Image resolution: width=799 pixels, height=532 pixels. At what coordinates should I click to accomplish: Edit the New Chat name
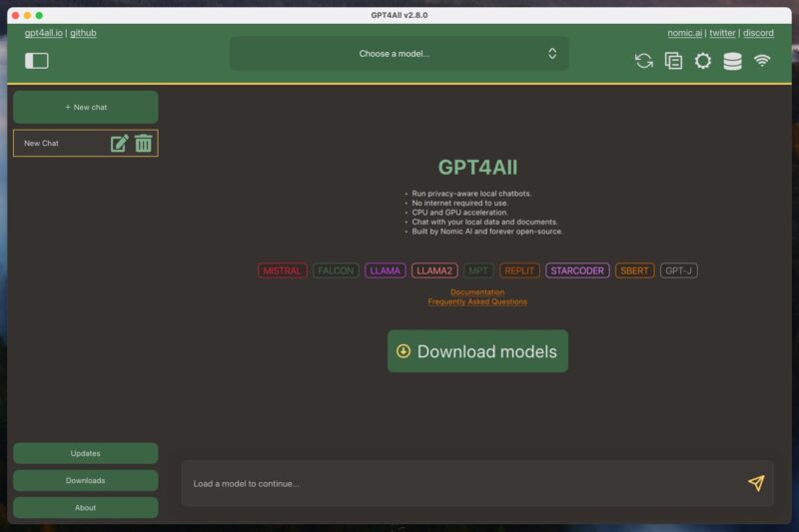tap(119, 143)
